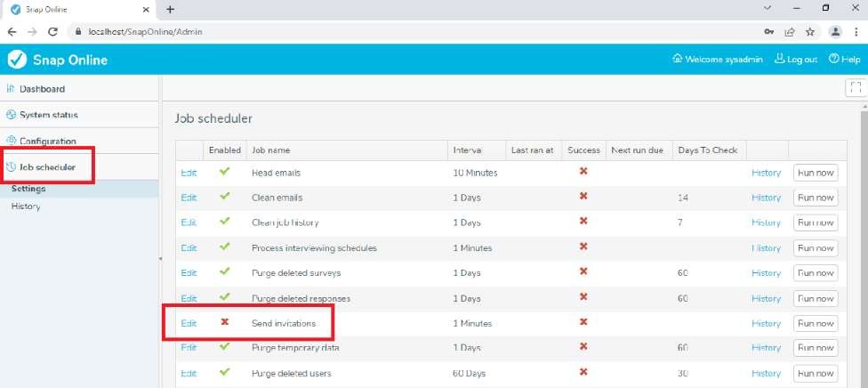Open the Dashboard sidebar item
868x388 pixels.
(x=41, y=89)
